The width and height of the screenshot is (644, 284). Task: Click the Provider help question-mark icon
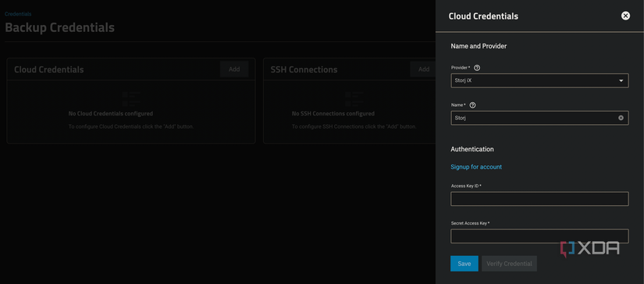477,68
